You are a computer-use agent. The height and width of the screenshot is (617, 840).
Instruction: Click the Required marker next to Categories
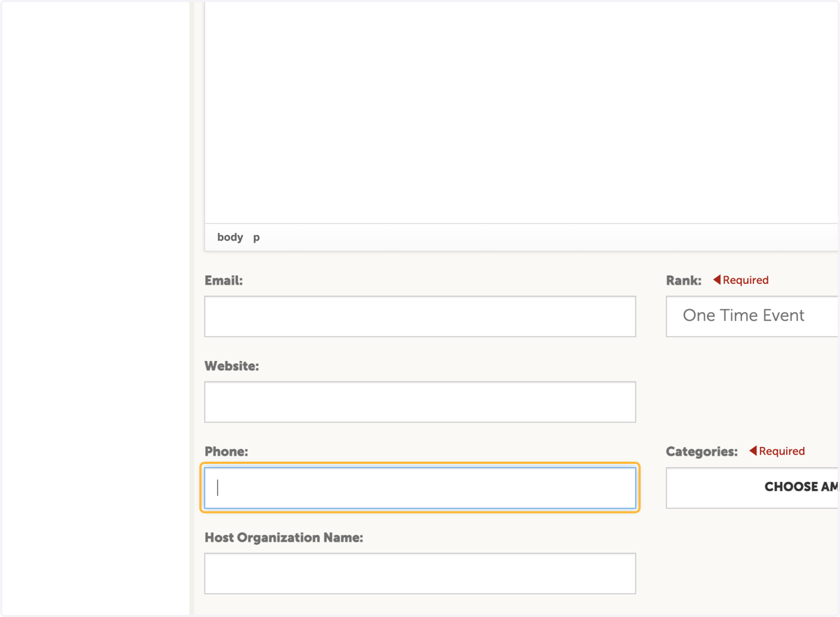(777, 451)
